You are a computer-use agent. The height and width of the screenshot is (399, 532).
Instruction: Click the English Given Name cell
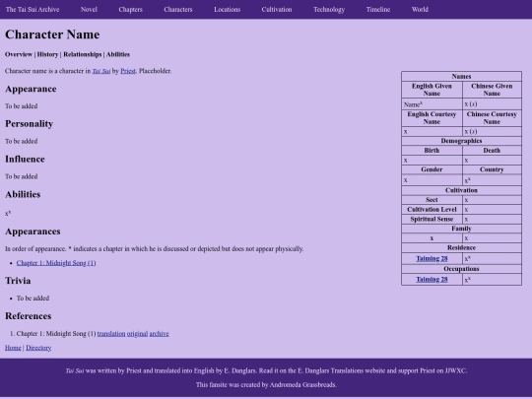point(432,90)
